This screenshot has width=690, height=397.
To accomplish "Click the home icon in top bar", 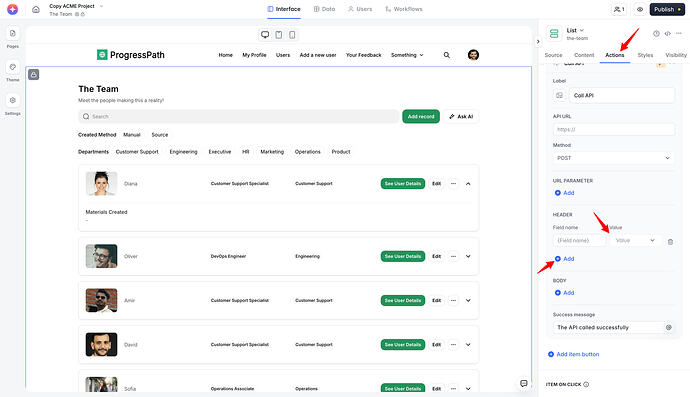I will click(36, 9).
